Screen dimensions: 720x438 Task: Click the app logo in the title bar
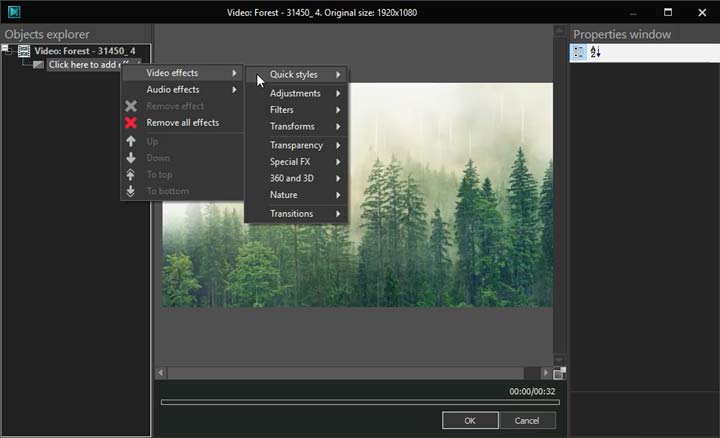pyautogui.click(x=14, y=12)
